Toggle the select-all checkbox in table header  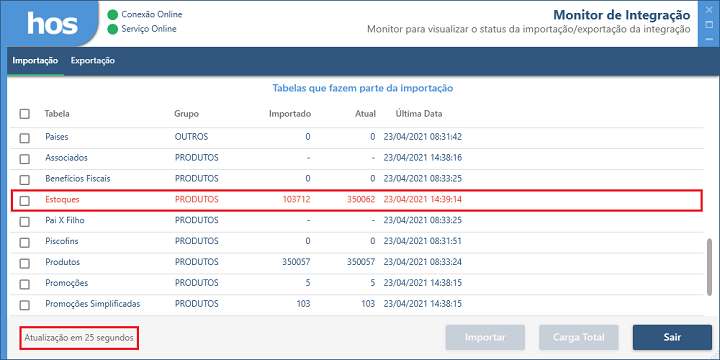click(24, 114)
